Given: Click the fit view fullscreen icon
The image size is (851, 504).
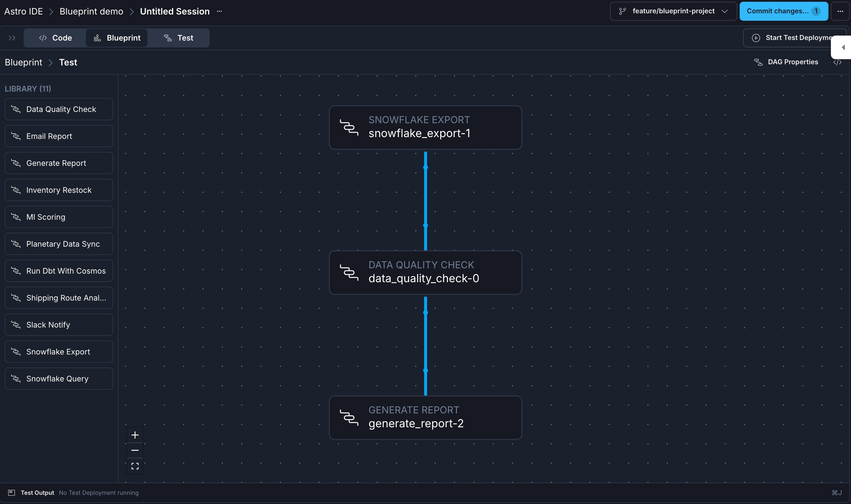Looking at the screenshot, I should tap(135, 466).
